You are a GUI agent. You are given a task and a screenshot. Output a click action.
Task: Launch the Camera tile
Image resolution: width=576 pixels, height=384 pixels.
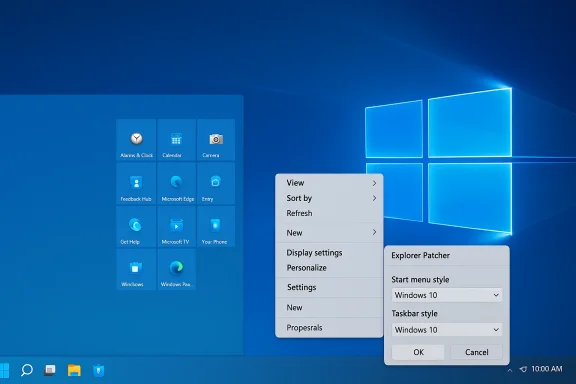(216, 140)
